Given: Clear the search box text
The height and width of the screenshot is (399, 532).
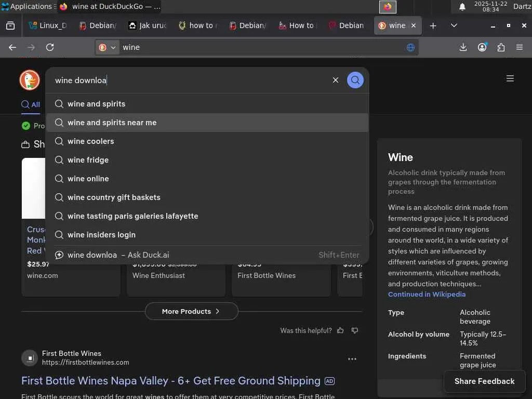Looking at the screenshot, I should point(335,80).
